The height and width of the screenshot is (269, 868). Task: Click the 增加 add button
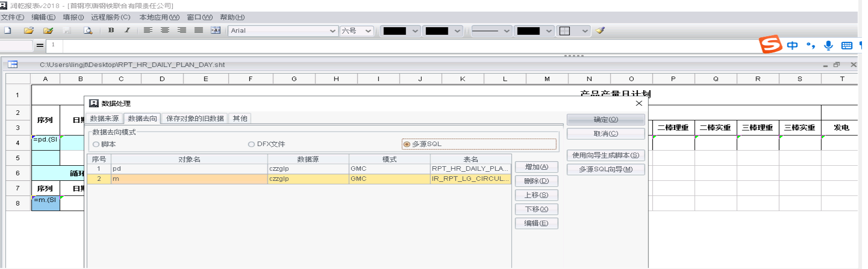[x=536, y=167]
